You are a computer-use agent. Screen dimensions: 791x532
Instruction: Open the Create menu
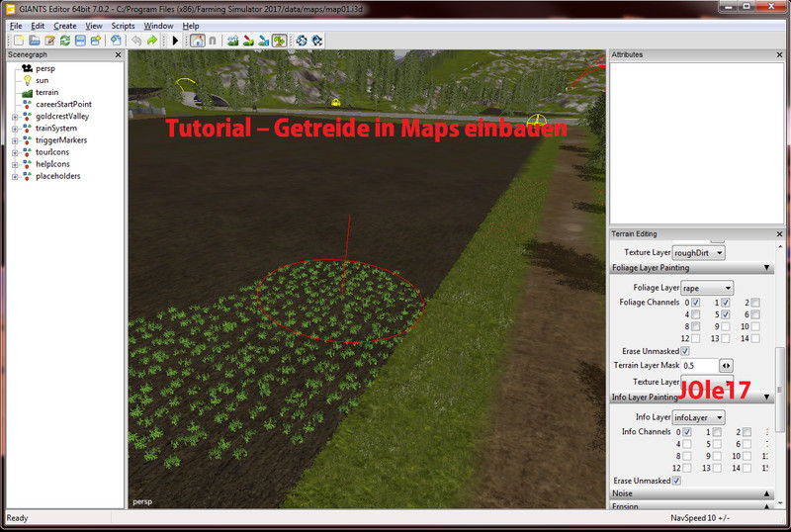[x=65, y=26]
